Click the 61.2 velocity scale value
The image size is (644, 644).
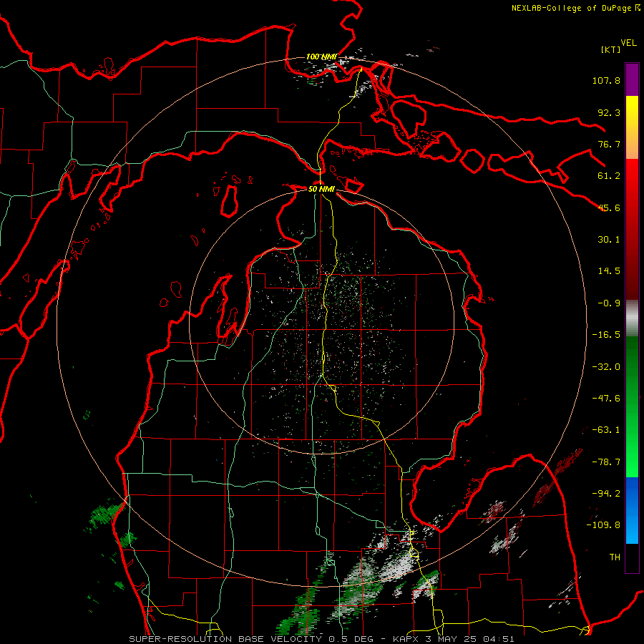coord(609,176)
